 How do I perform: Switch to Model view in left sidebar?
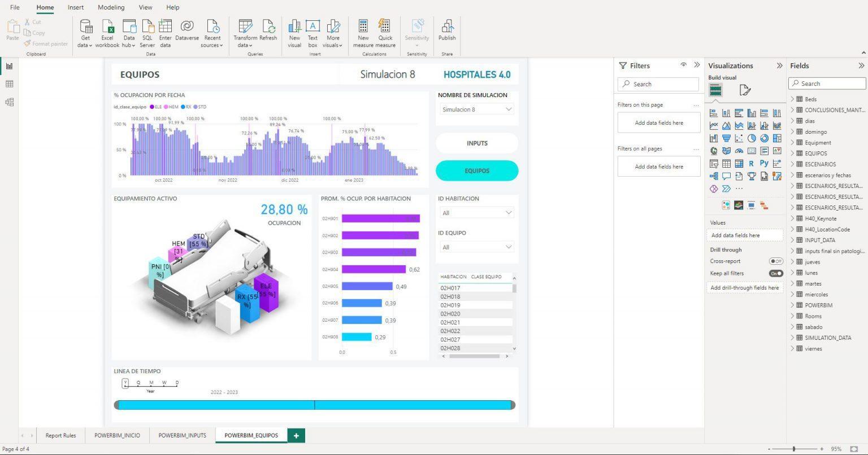point(9,102)
